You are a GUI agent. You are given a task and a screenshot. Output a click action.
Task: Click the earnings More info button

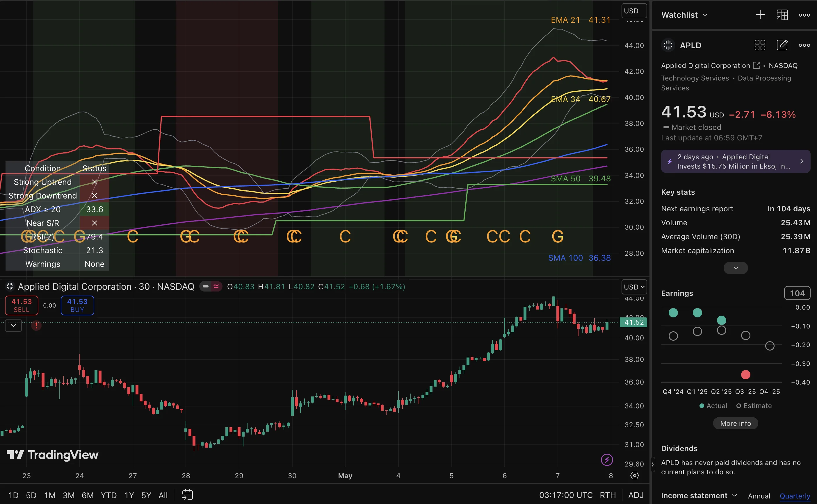(736, 423)
